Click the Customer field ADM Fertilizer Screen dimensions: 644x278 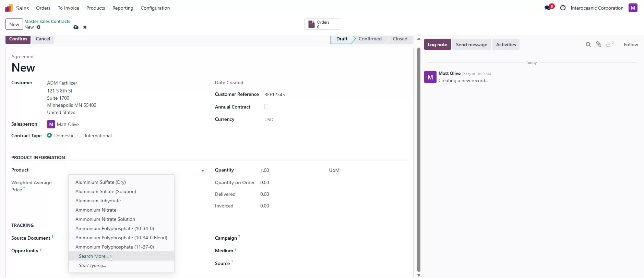(62, 83)
